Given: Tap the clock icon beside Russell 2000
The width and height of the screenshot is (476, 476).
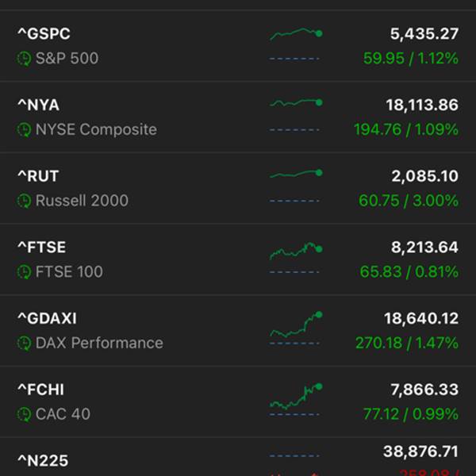Looking at the screenshot, I should [24, 201].
